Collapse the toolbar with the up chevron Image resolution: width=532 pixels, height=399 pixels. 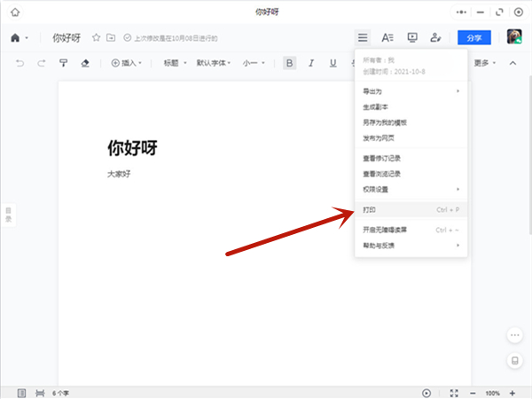point(512,63)
